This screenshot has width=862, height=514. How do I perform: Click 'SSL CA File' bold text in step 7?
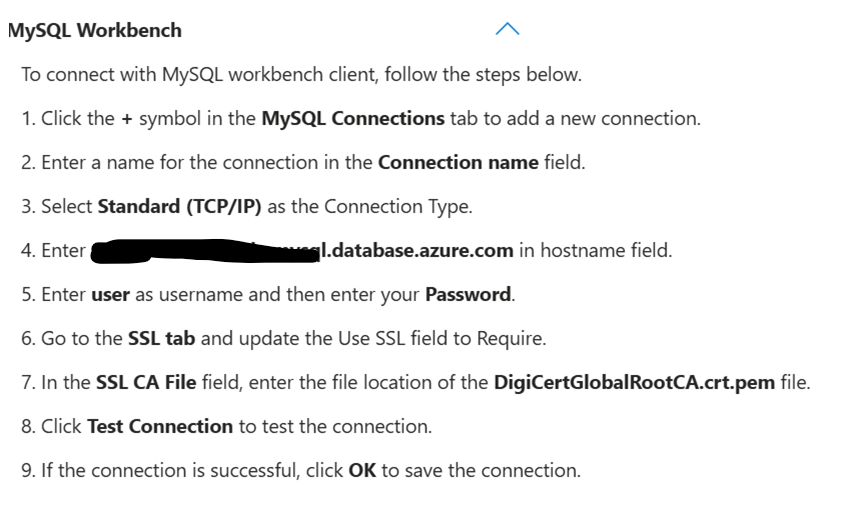pyautogui.click(x=146, y=382)
